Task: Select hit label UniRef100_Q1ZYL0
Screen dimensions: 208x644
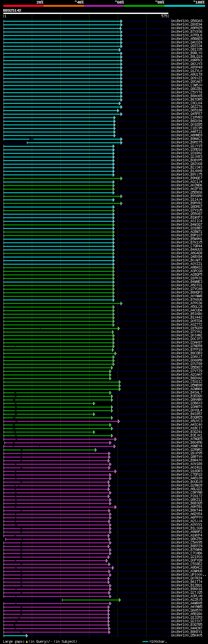Action: [x=187, y=71]
